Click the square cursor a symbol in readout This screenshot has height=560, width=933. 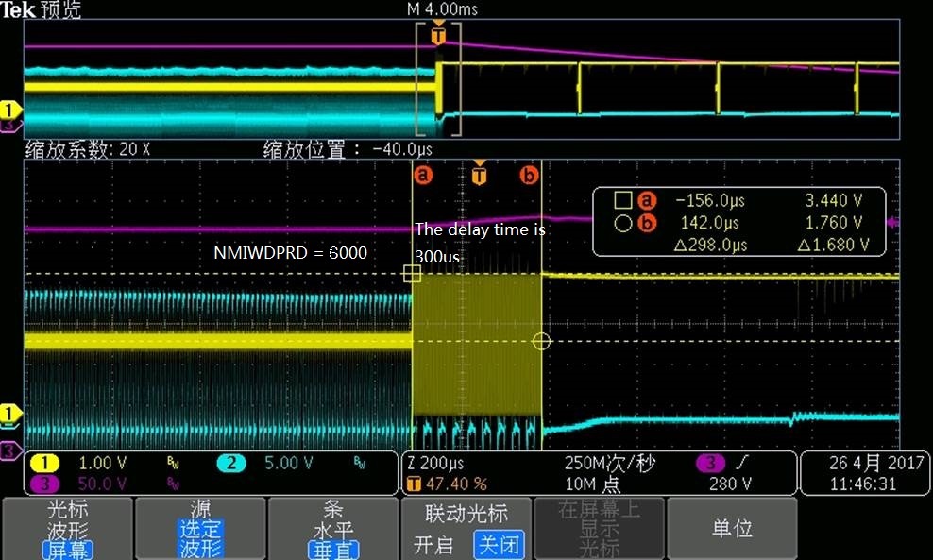coord(623,200)
